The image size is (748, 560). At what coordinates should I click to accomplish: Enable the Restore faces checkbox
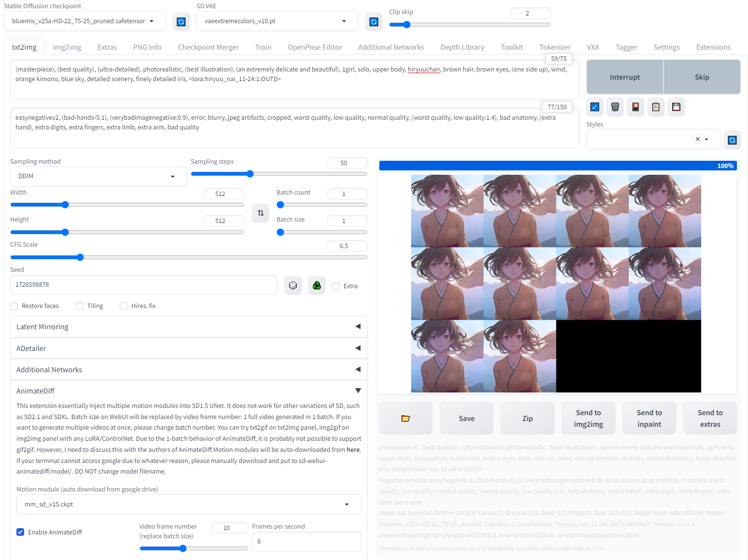(x=14, y=306)
